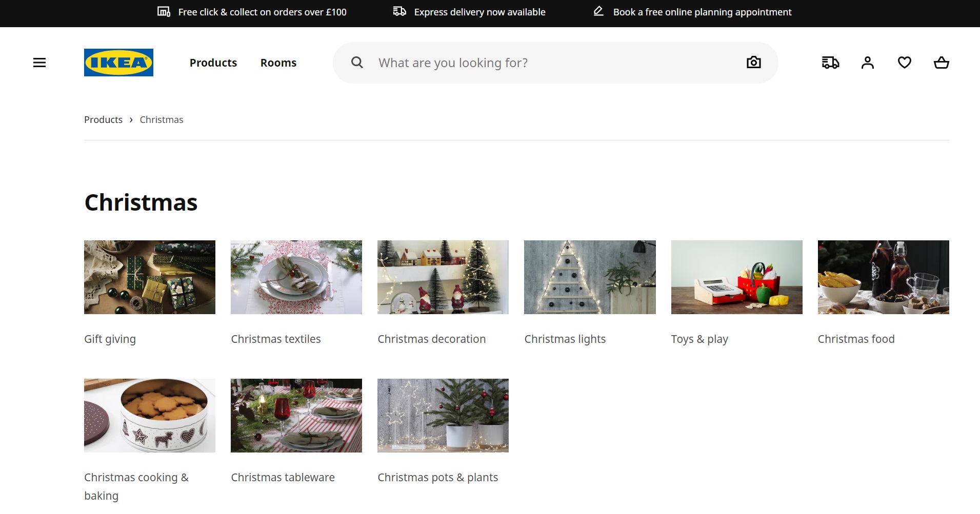980x514 pixels.
Task: Open the shopping cart icon
Action: tap(941, 62)
